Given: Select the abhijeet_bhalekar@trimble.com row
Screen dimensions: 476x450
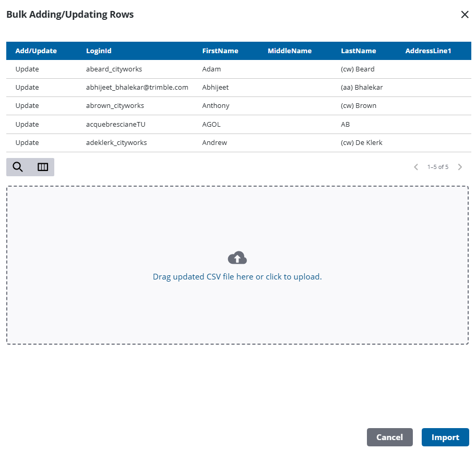Looking at the screenshot, I should pos(137,88).
